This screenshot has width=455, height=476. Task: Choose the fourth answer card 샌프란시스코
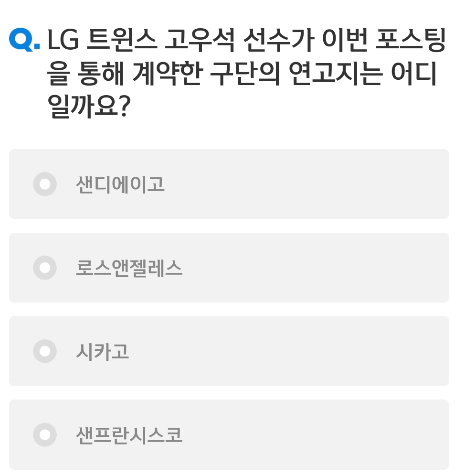coord(229,435)
